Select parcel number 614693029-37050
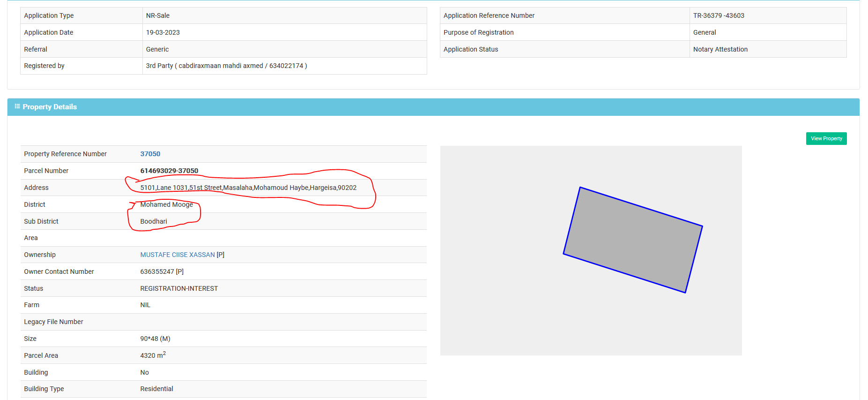The image size is (868, 400). tap(169, 171)
